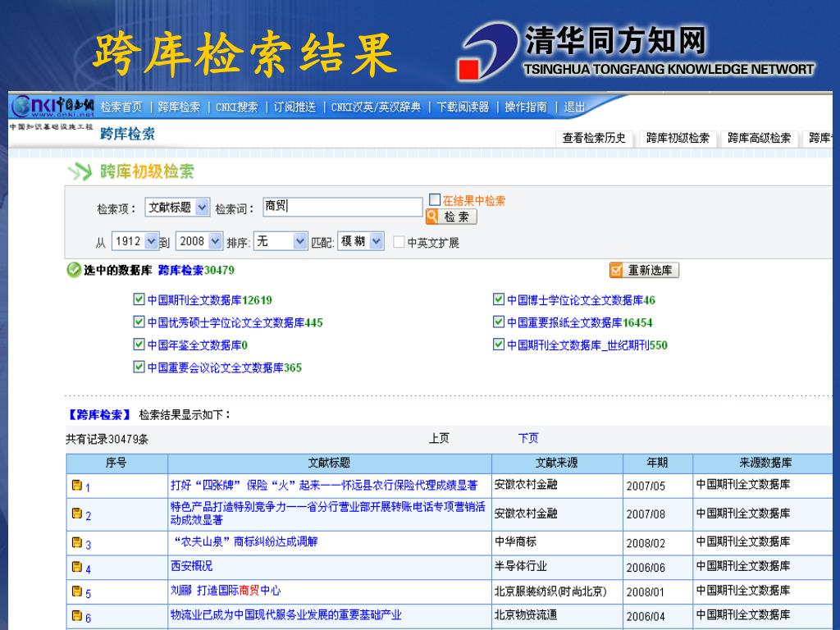
Task: Go to next page with 下页
Action: click(528, 438)
